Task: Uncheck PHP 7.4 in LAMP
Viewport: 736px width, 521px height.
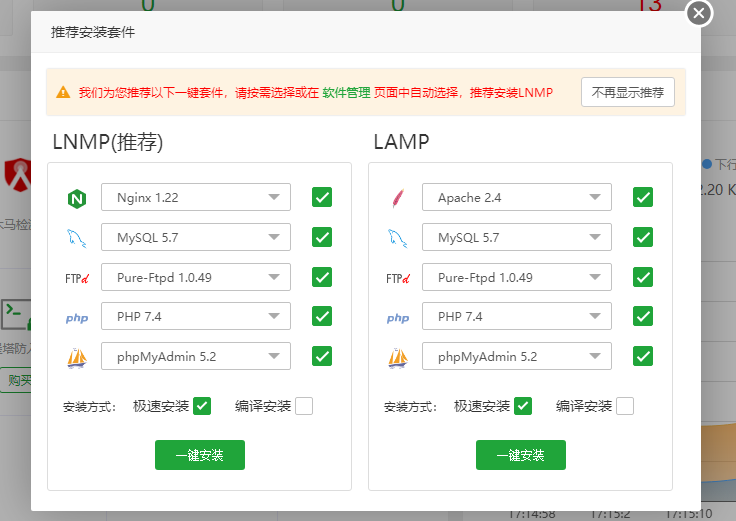Action: (643, 316)
